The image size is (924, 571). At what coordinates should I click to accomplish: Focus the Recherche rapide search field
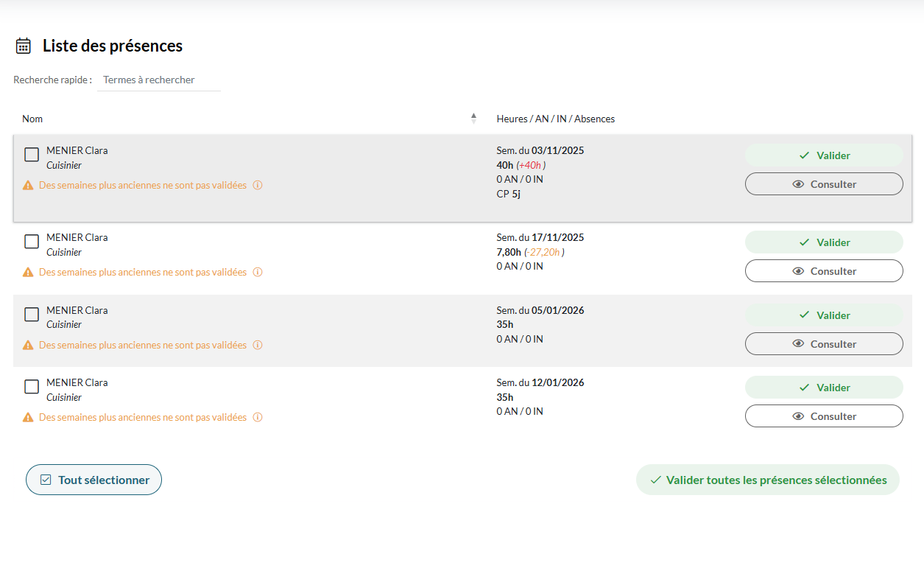(159, 80)
